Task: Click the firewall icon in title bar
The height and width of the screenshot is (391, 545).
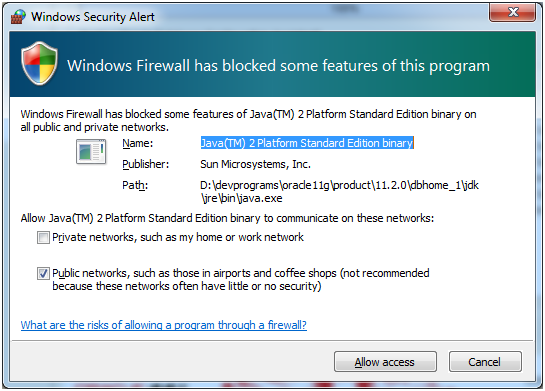Action: point(18,17)
